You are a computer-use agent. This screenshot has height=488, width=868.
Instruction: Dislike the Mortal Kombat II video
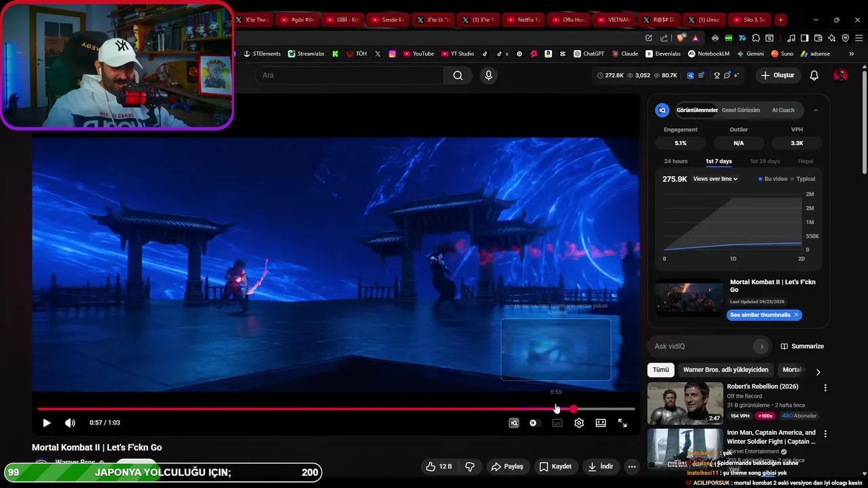click(469, 466)
